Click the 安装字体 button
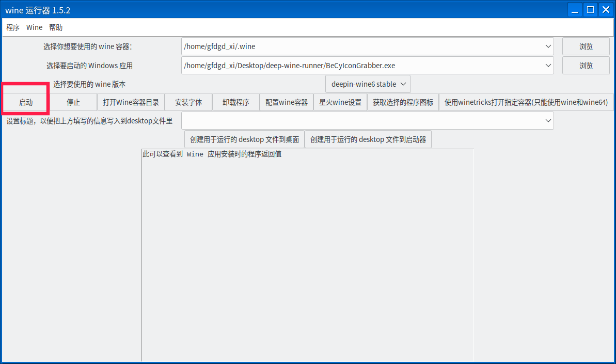616x364 pixels. coord(188,102)
